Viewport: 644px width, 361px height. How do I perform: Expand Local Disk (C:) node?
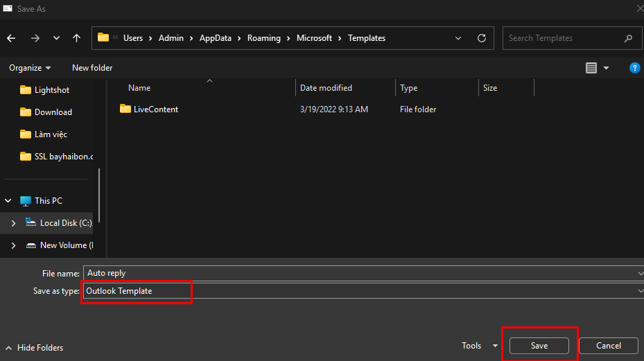13,223
